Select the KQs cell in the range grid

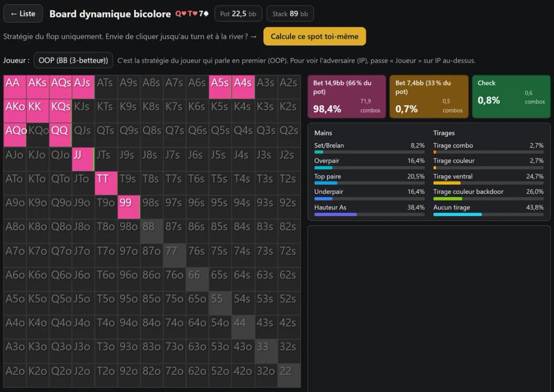[61, 111]
